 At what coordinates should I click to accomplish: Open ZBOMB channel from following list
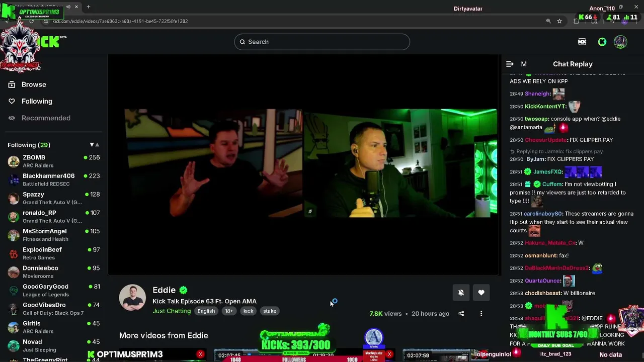pyautogui.click(x=53, y=161)
